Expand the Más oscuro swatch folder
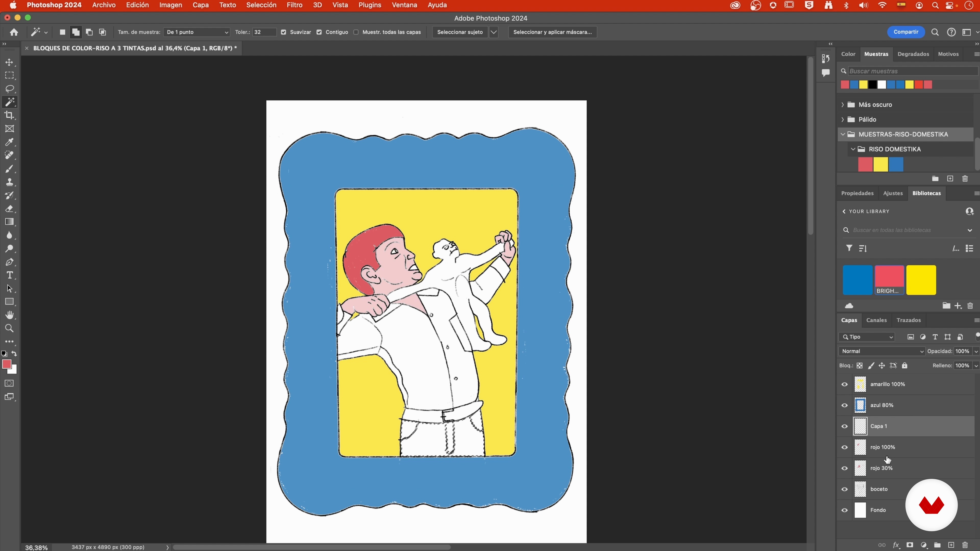 pos(843,105)
